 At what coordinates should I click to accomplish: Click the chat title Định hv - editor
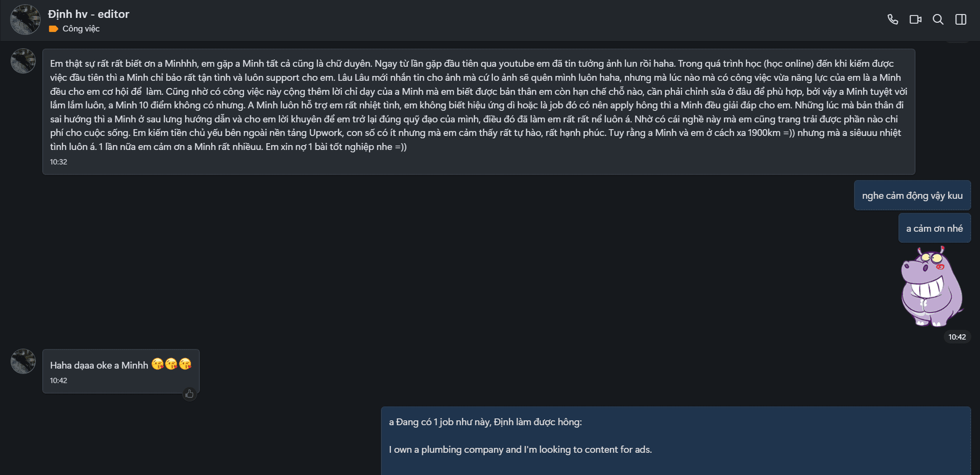coord(88,14)
